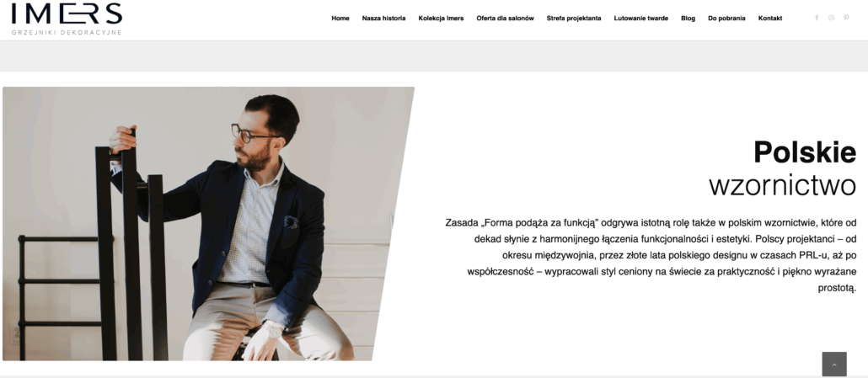Screen dimensions: 868x378
Task: Select Oferta dla salonów
Action: (505, 19)
